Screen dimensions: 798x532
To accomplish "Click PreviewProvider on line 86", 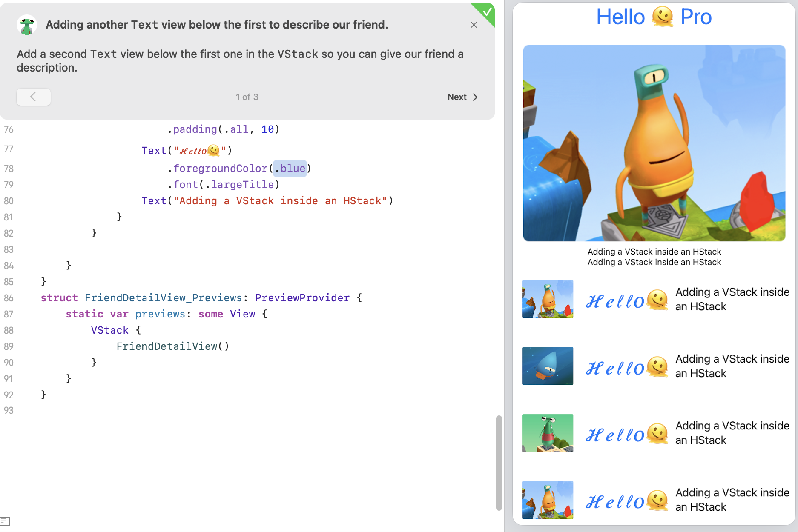I will click(x=302, y=298).
